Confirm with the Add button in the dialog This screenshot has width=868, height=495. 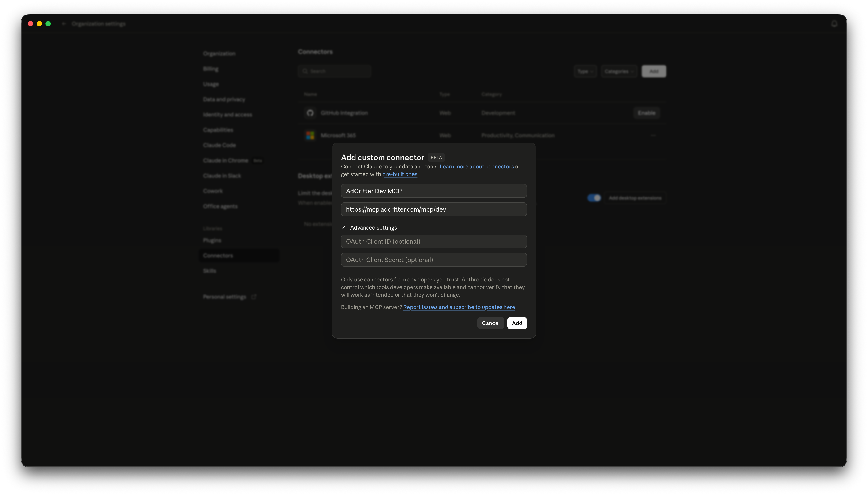click(x=517, y=323)
